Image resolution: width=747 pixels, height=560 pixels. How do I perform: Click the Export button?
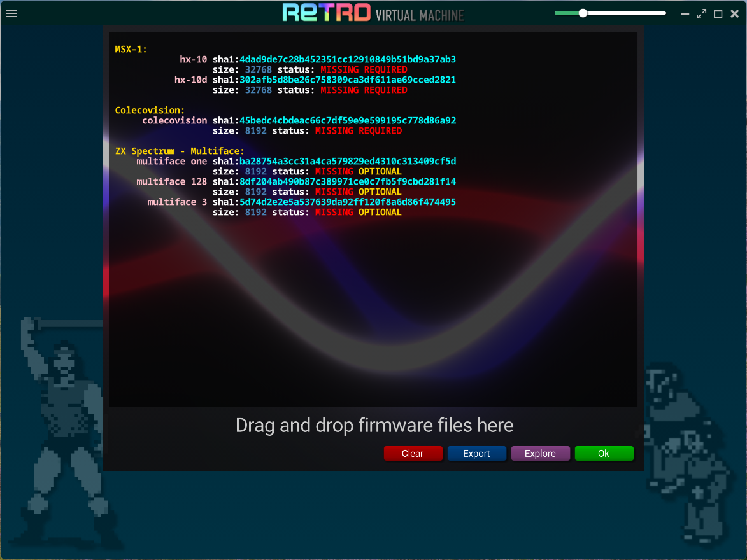476,453
